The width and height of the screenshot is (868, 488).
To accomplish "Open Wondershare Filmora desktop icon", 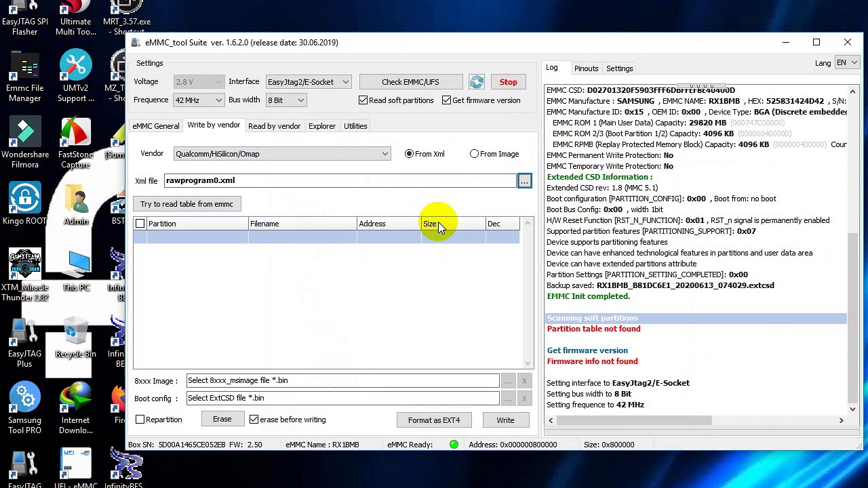I will (24, 144).
